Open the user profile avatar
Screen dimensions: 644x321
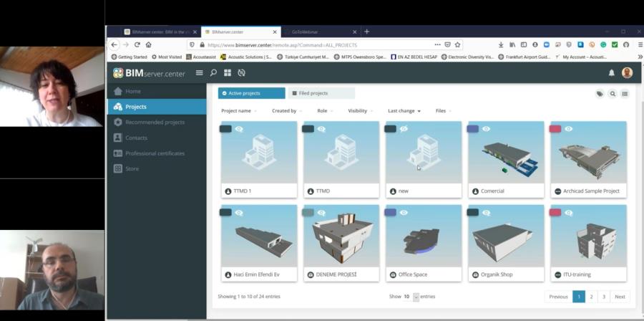click(627, 73)
